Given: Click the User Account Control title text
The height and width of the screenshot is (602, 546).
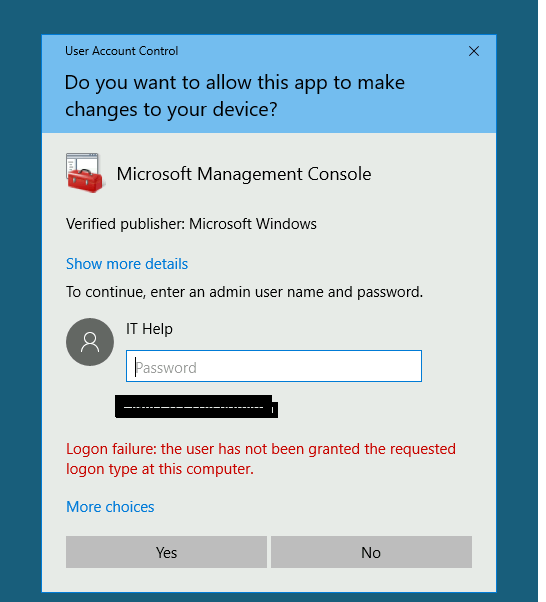Looking at the screenshot, I should pyautogui.click(x=121, y=51).
